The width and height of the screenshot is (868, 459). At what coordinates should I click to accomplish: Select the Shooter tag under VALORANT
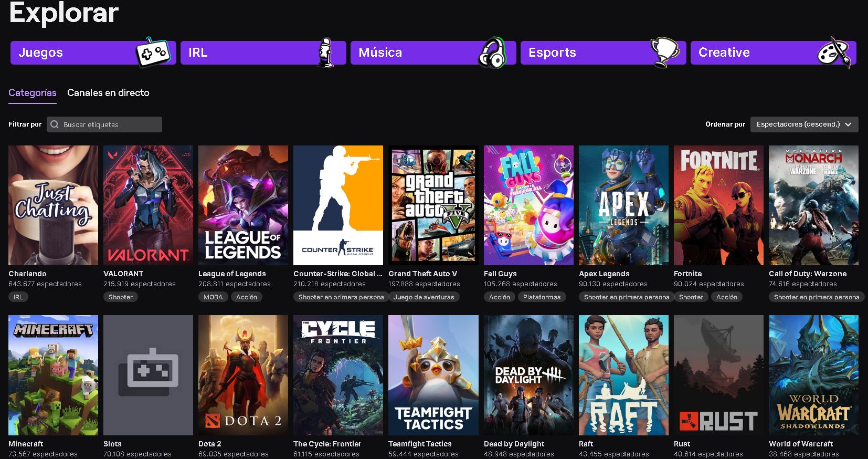[x=121, y=297]
